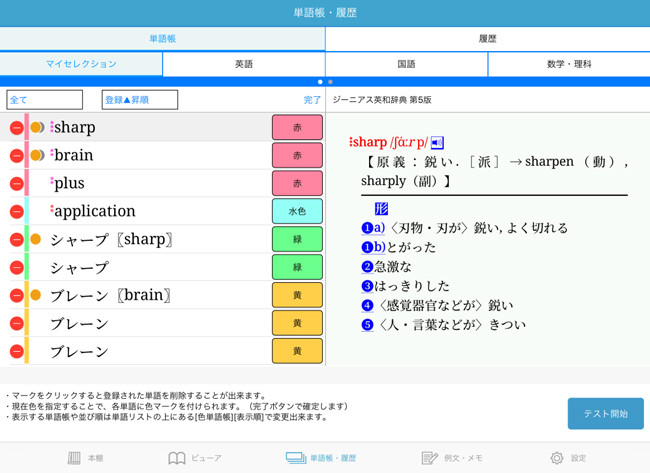Change the 緑 tag for シャープ〔sharp〕
The height and width of the screenshot is (473, 650).
tap(297, 239)
